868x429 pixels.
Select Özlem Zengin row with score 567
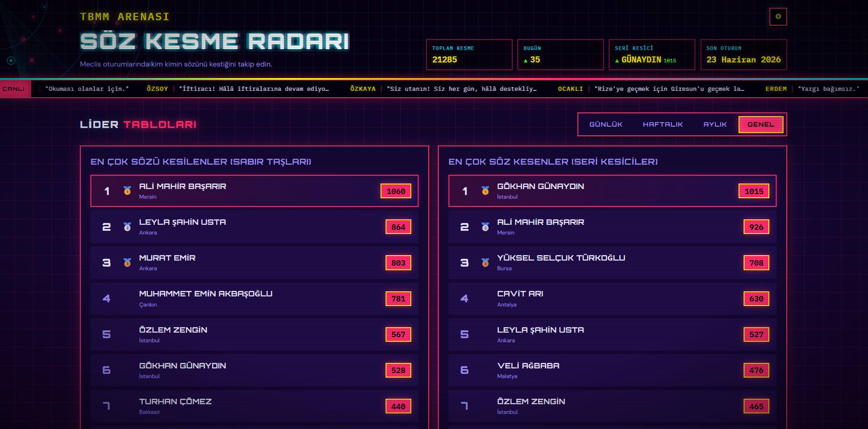(254, 334)
